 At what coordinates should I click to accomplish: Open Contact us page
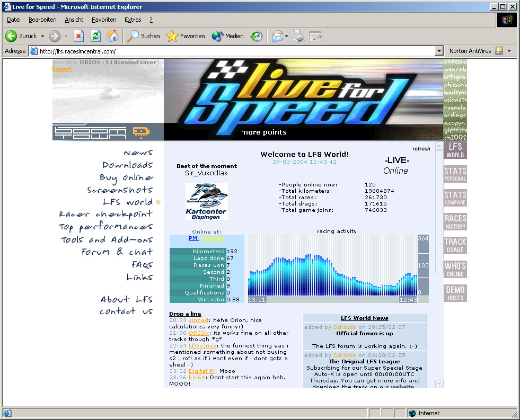pyautogui.click(x=126, y=311)
